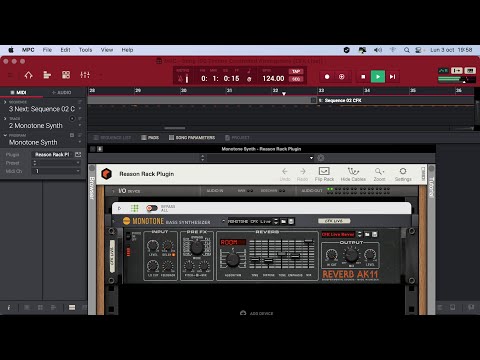Click the green play button

[x=378, y=77]
